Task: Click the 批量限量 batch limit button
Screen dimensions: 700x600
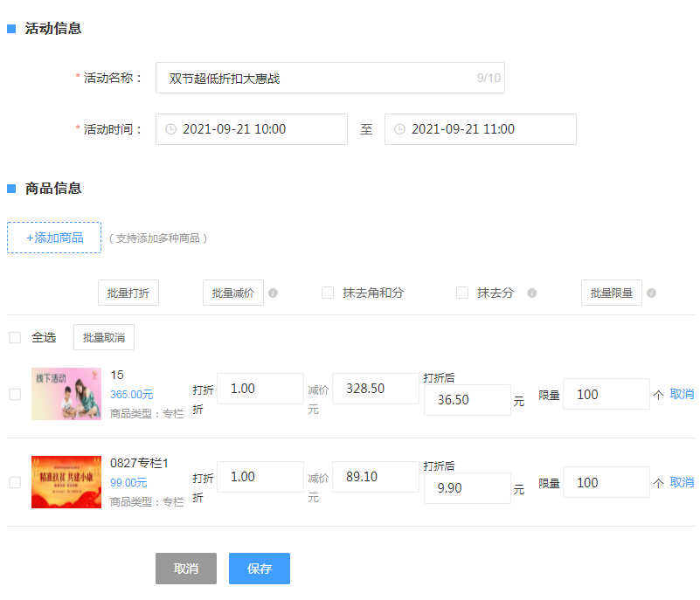Action: point(611,293)
